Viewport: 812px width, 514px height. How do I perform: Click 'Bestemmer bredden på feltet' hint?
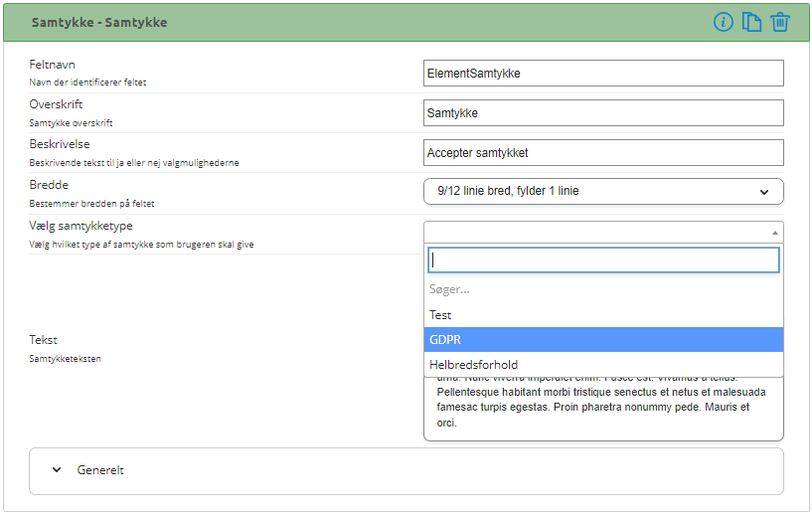tap(91, 204)
